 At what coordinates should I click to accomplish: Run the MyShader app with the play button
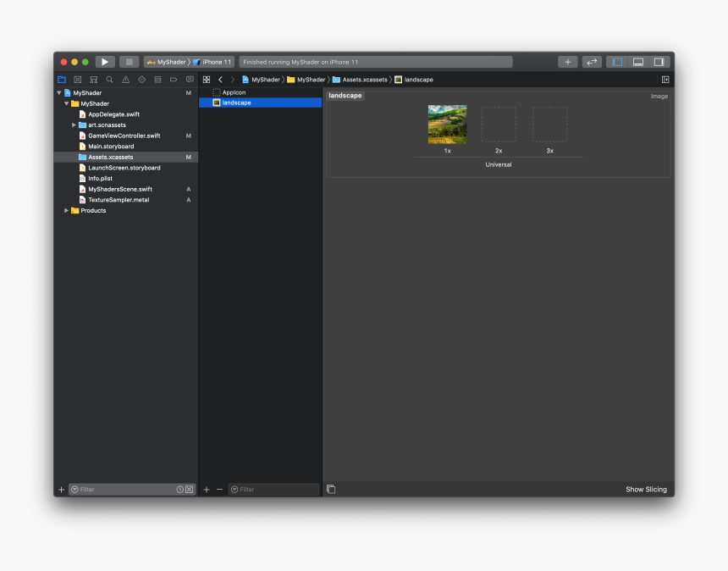104,61
